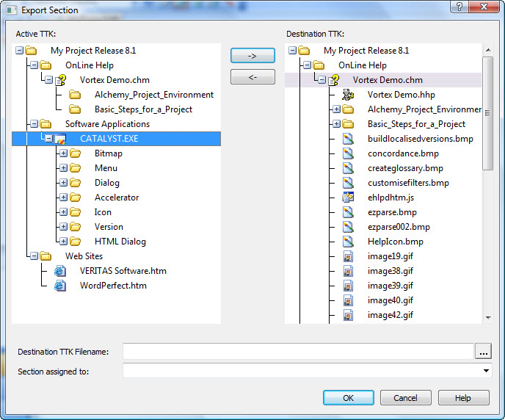This screenshot has height=420, width=505.
Task: Click the Vortex Demo.chm help icon in Active TTK
Action: tap(60, 80)
